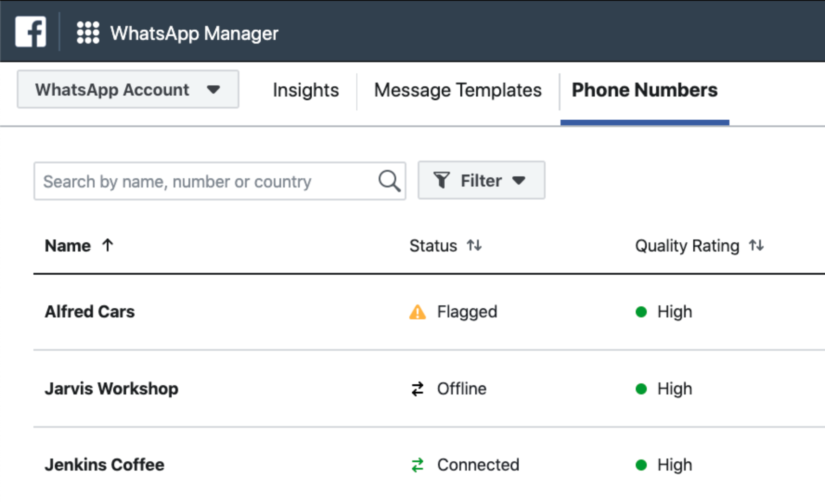Select the Alfred Cars phone number entry
The image size is (825, 504).
[90, 311]
